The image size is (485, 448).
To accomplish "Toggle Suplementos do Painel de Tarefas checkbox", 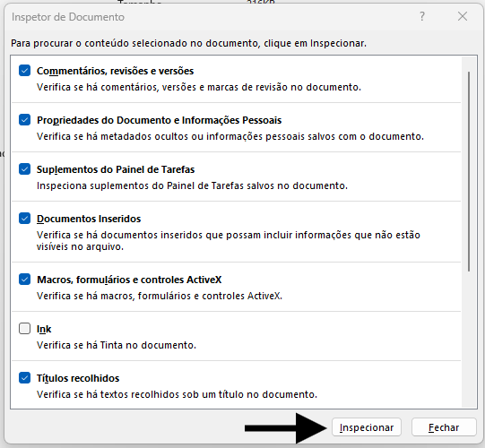I will pos(24,169).
